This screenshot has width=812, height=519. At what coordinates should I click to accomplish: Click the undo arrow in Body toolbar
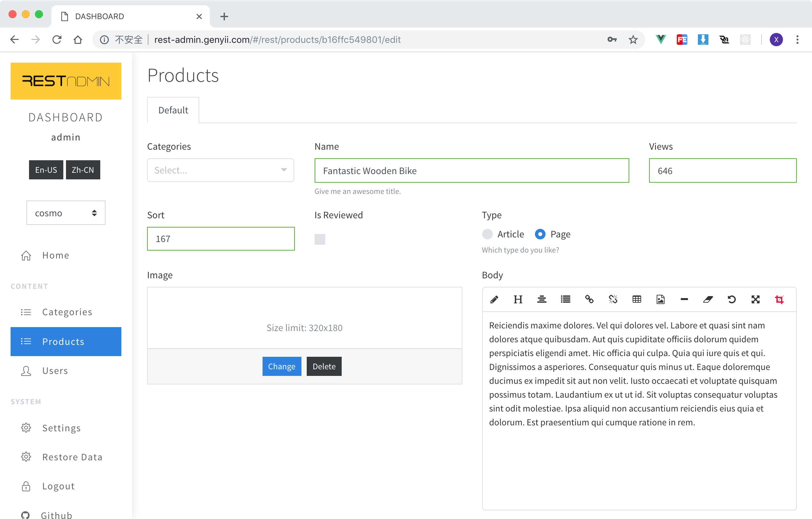[732, 299]
